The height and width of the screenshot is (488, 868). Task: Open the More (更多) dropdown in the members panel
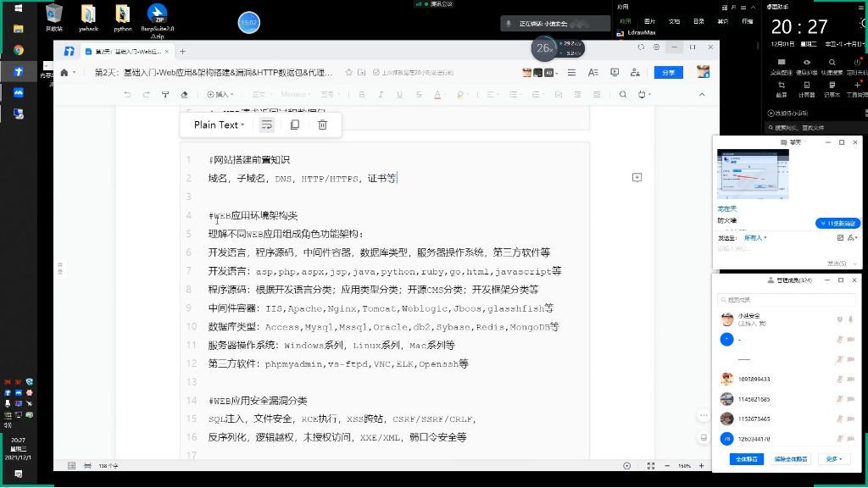pos(834,459)
